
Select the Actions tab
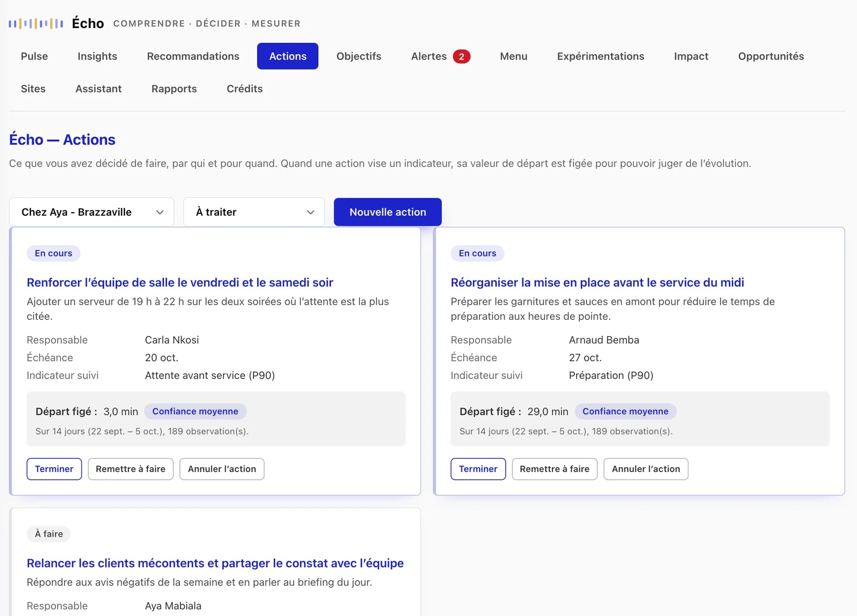(x=288, y=56)
